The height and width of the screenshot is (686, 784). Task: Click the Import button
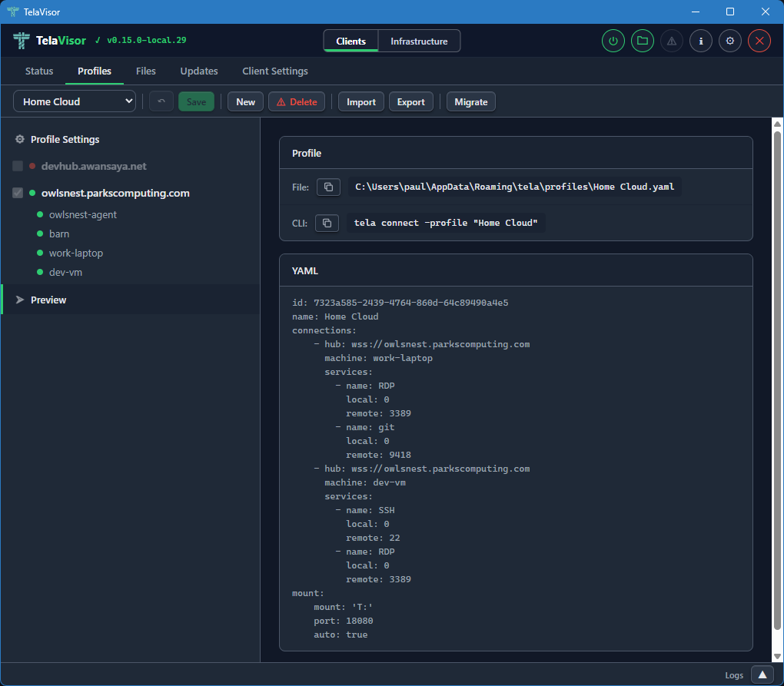(x=361, y=102)
